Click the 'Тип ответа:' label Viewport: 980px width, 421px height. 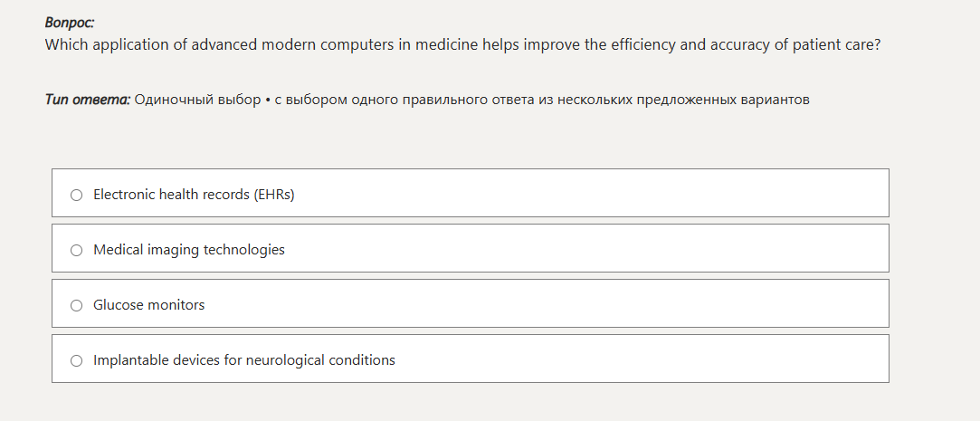pos(87,100)
